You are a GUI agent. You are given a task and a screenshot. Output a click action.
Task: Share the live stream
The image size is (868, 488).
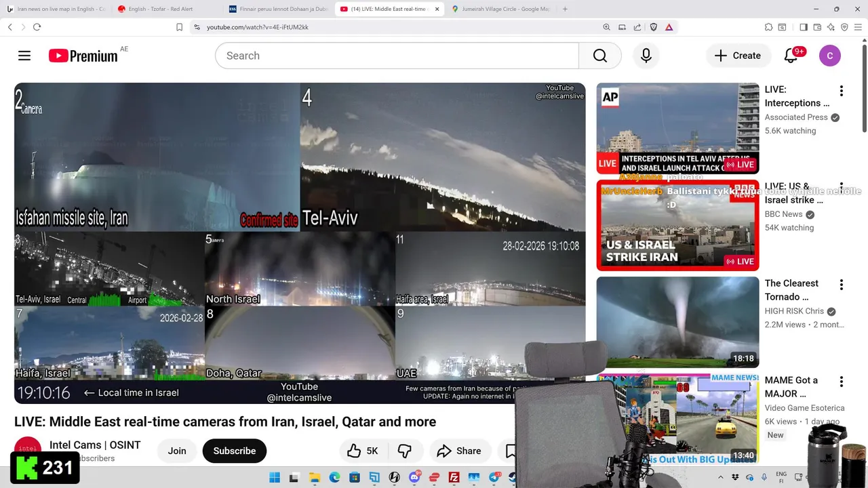coord(459,451)
